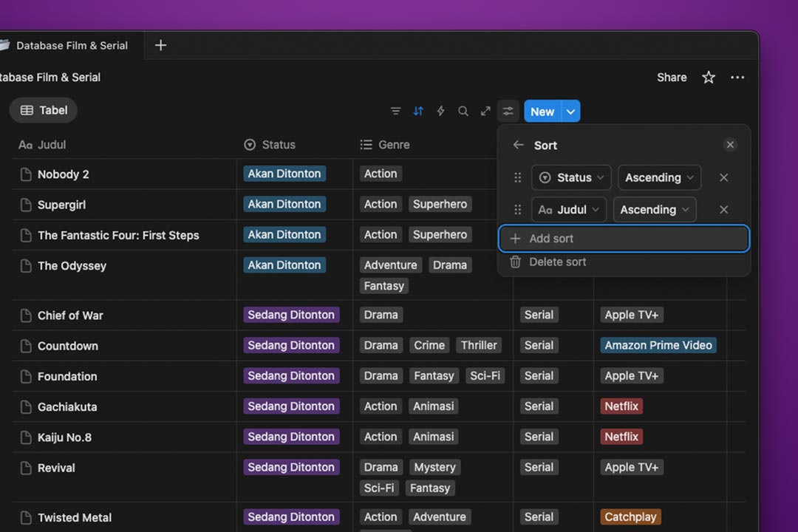This screenshot has height=532, width=798.
Task: Open the Judul property dropdown in Sort
Action: (568, 210)
